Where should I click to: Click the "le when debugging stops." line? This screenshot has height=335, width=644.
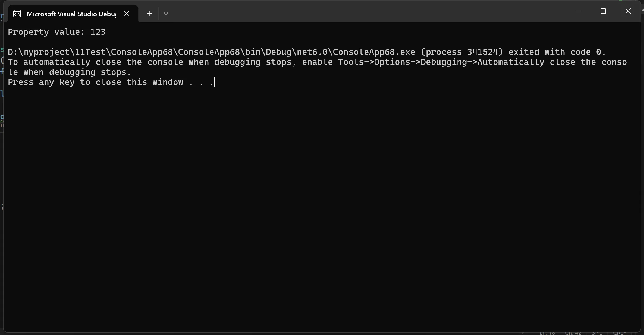coord(69,72)
